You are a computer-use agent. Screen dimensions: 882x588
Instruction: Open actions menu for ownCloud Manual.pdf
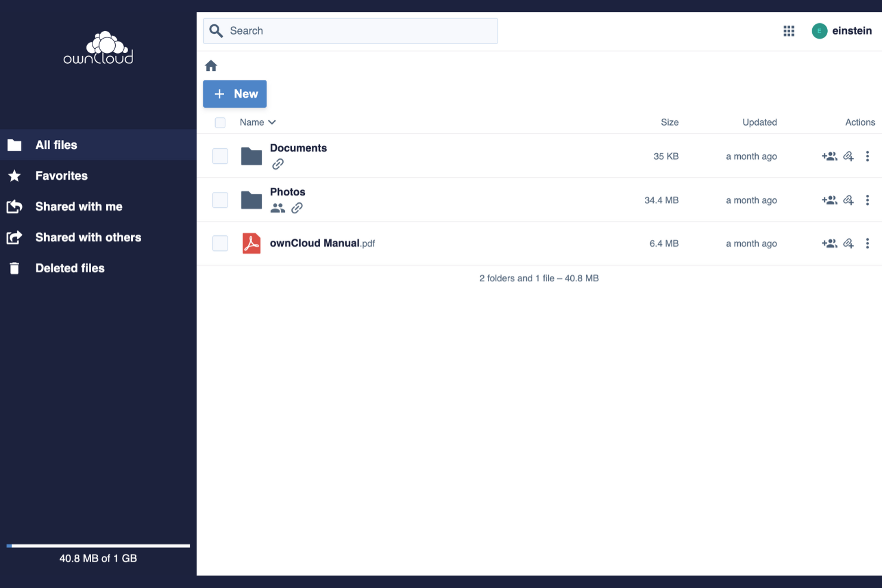click(x=868, y=243)
